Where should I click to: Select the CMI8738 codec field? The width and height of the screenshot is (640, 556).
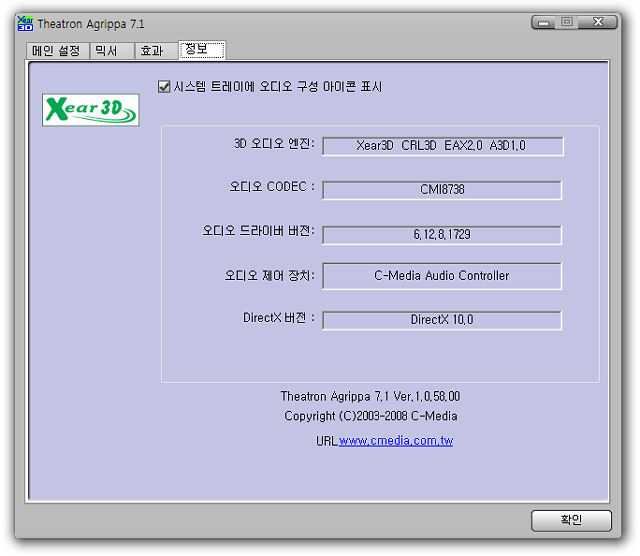click(x=442, y=190)
